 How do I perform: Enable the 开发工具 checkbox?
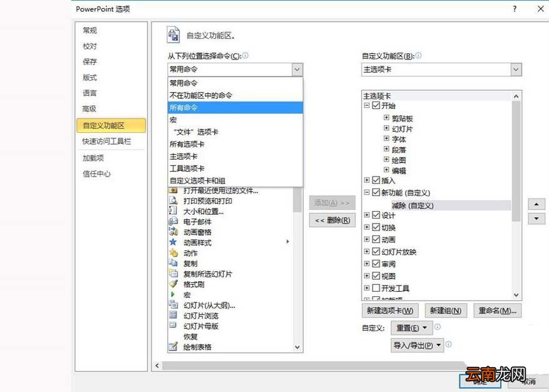pos(376,288)
